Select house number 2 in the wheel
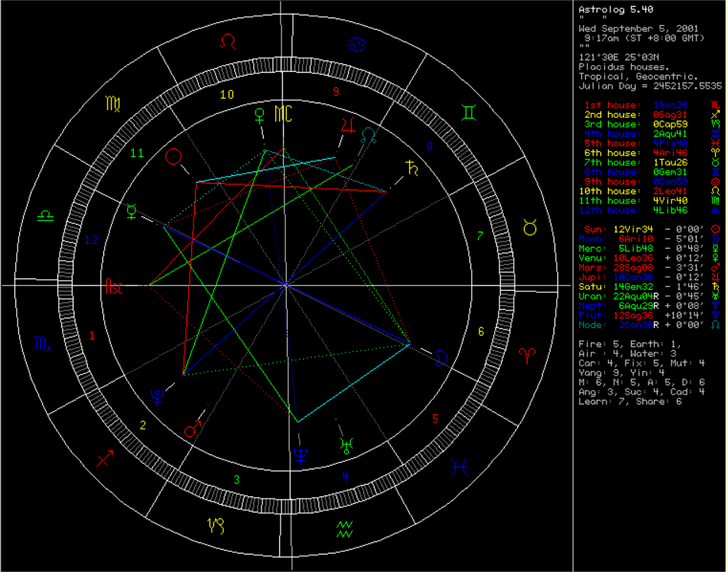The width and height of the screenshot is (728, 572). coord(143,425)
